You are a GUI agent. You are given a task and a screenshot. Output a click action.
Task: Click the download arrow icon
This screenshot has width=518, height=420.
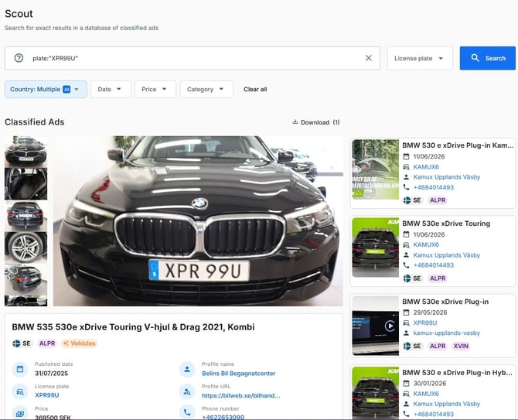[295, 122]
